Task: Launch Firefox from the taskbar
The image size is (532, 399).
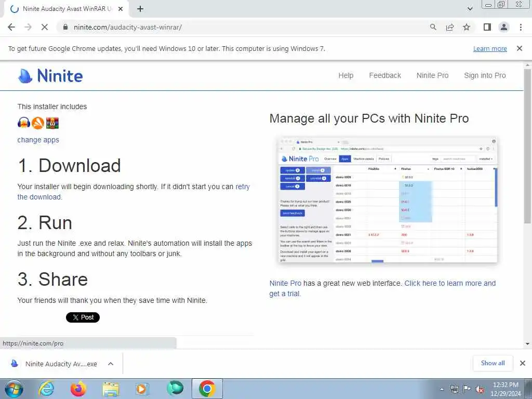Action: click(78, 389)
